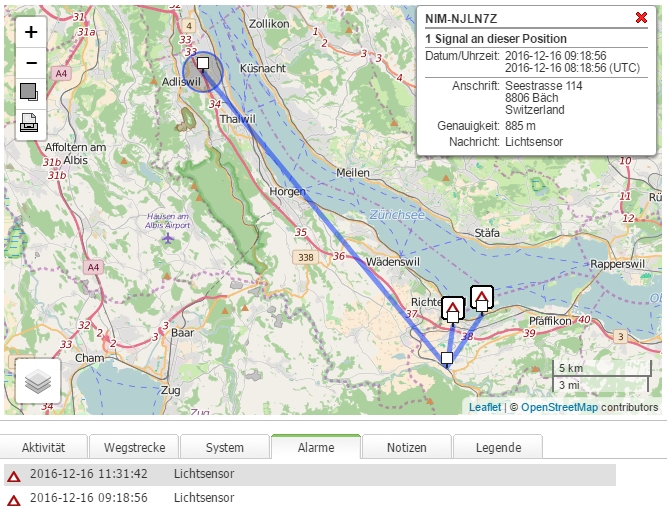
Task: Switch to the Notizen tab
Action: pyautogui.click(x=407, y=447)
